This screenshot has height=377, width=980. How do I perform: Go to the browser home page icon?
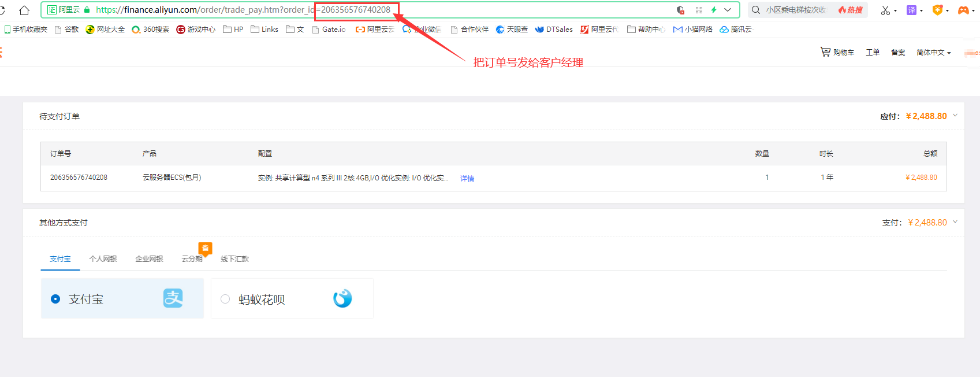click(24, 10)
